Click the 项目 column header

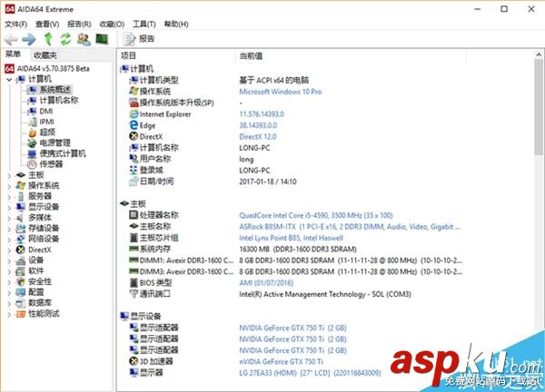pos(128,55)
